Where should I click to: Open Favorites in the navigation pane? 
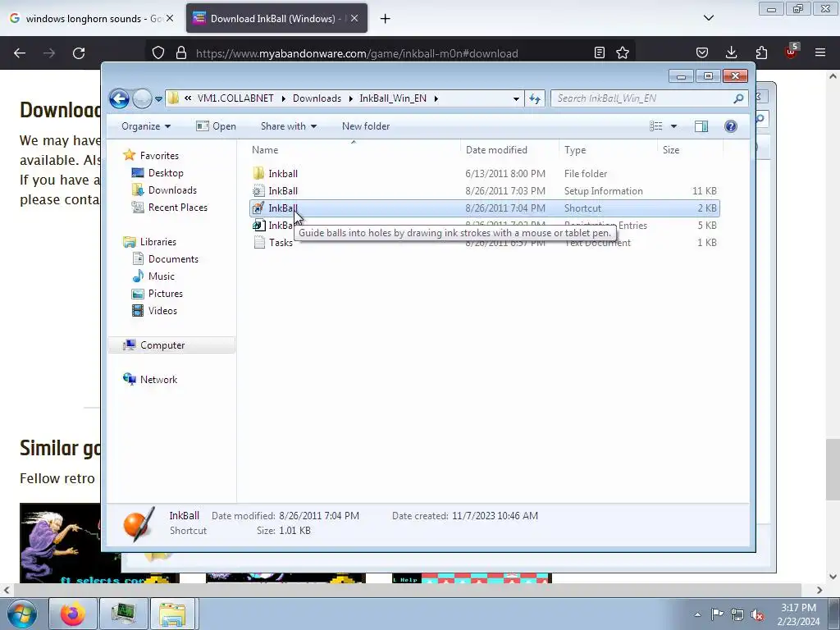[x=159, y=156]
